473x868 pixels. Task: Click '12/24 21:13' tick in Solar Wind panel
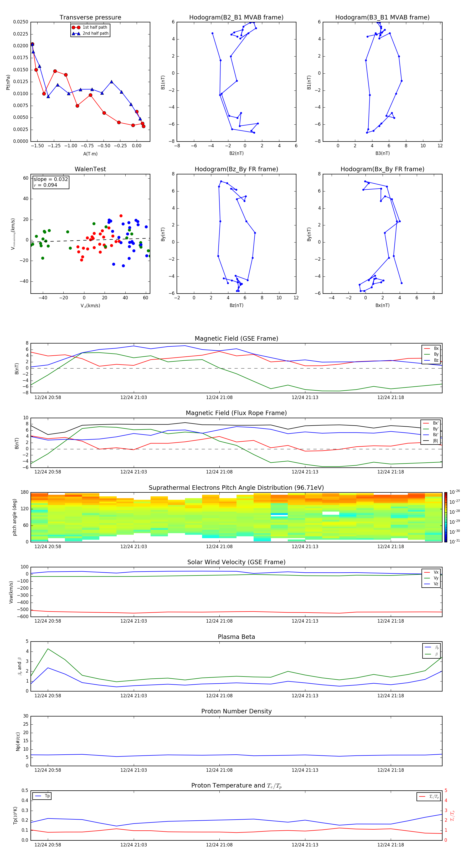305,621
